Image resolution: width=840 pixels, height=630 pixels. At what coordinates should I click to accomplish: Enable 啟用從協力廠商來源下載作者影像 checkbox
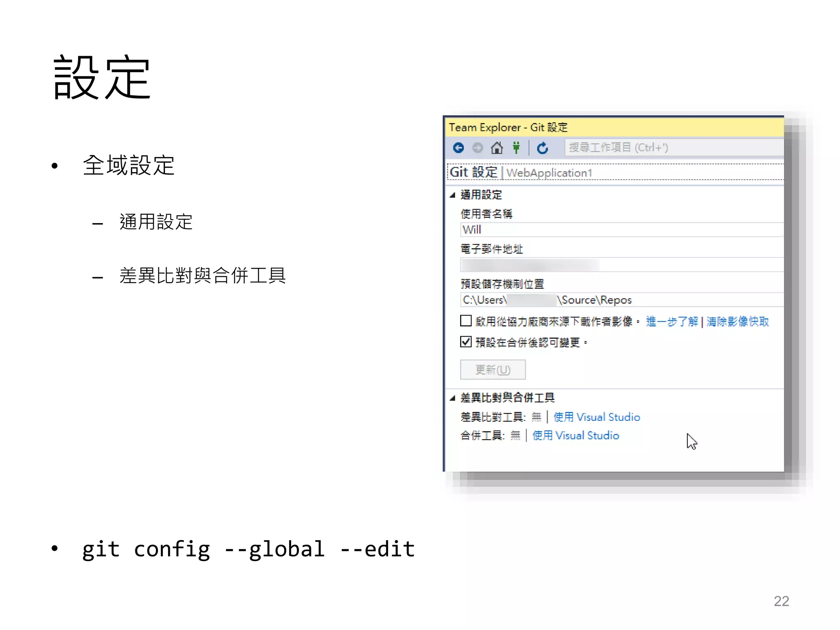(466, 321)
